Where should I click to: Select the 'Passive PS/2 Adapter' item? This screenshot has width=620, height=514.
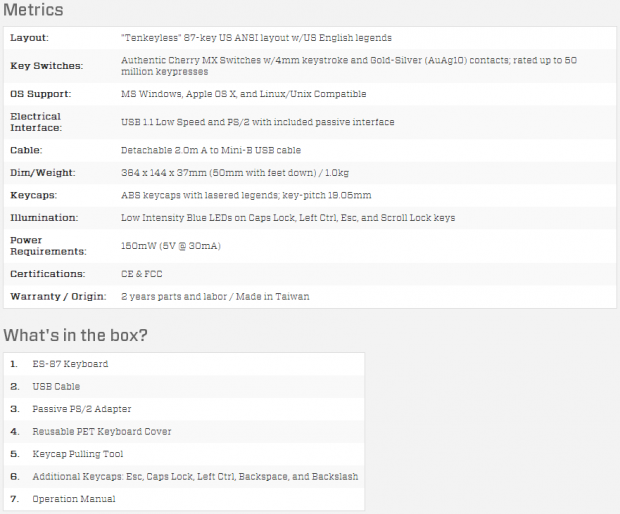pos(82,409)
